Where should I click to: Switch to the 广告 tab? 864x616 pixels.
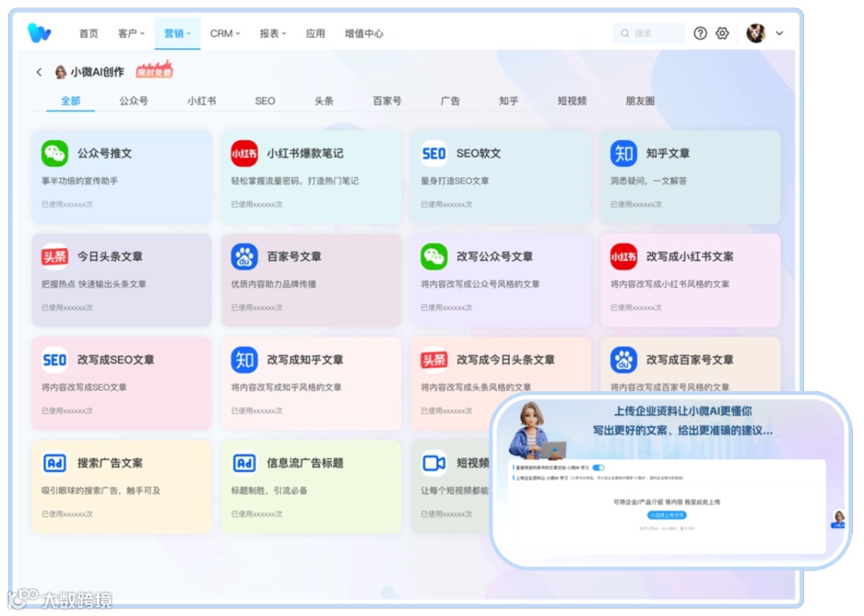450,101
